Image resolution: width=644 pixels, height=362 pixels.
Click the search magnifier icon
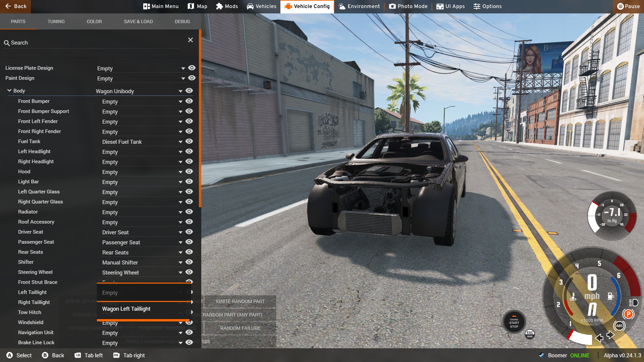point(7,43)
